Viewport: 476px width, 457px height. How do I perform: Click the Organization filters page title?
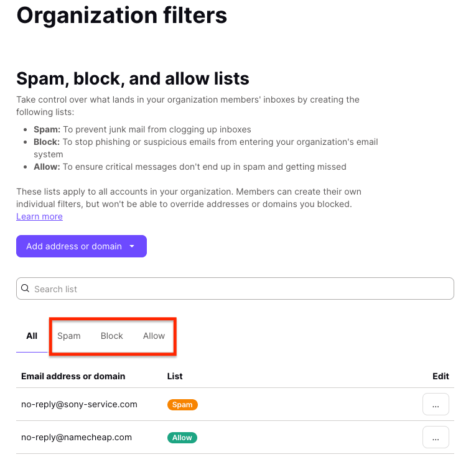point(122,15)
